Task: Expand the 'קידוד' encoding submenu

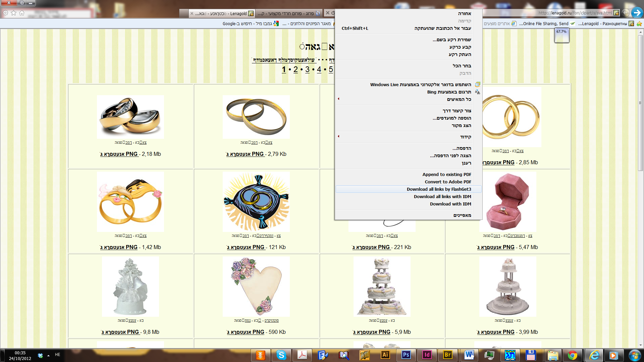Action: point(338,136)
